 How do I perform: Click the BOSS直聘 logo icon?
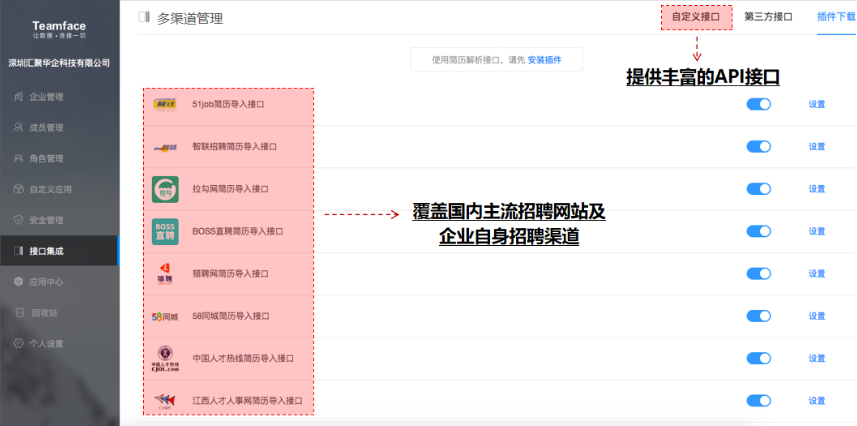click(165, 231)
